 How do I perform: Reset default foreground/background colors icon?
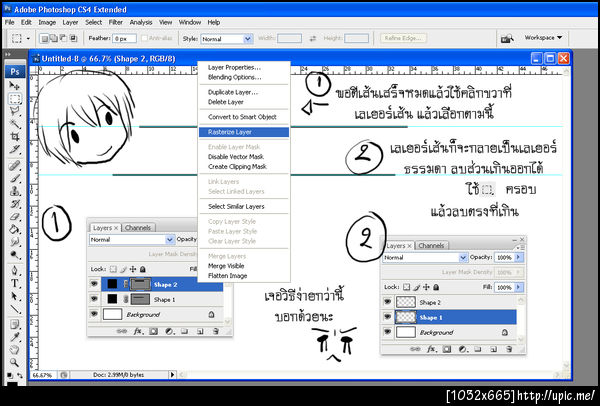pyautogui.click(x=10, y=375)
